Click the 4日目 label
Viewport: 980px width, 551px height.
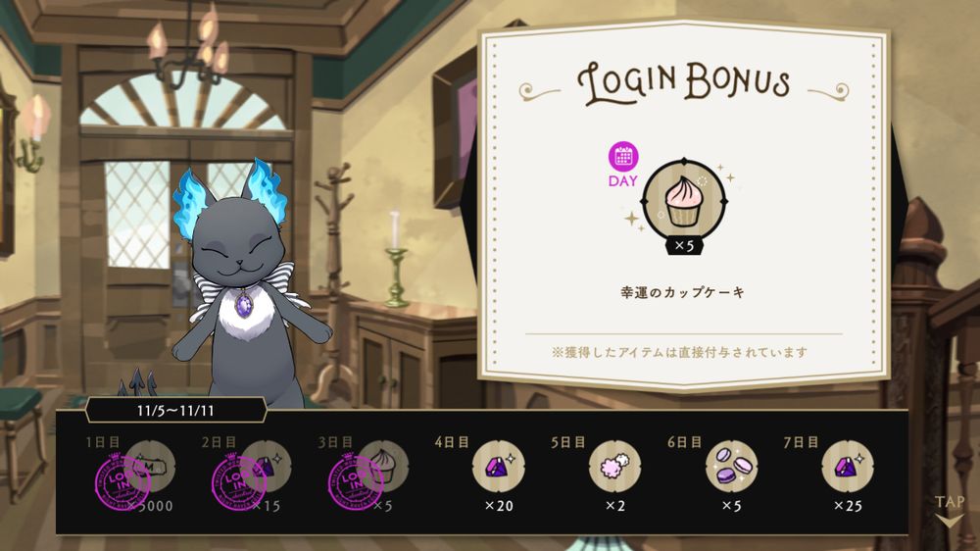(452, 442)
